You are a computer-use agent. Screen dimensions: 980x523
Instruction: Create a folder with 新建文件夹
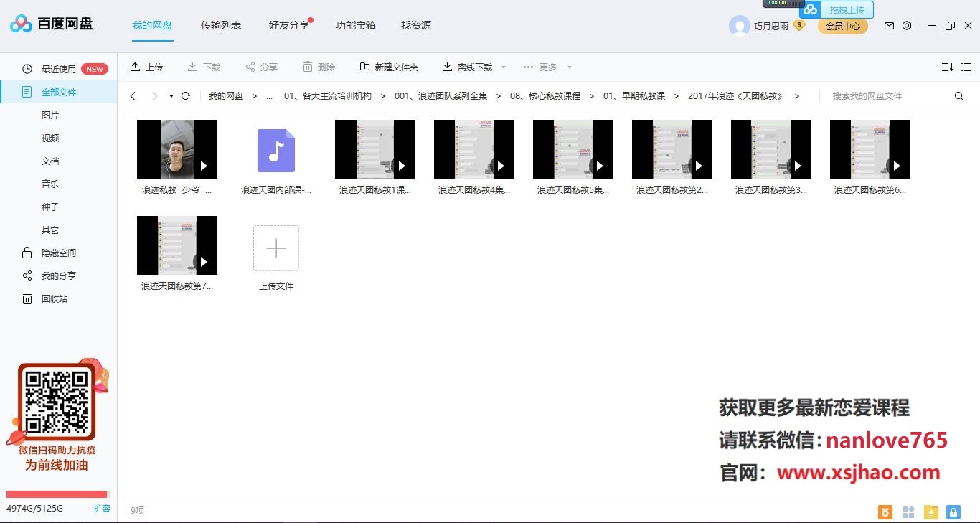(389, 67)
